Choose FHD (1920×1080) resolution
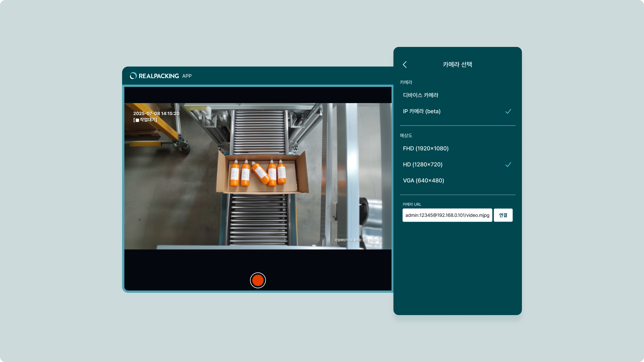644x362 pixels. (425, 148)
